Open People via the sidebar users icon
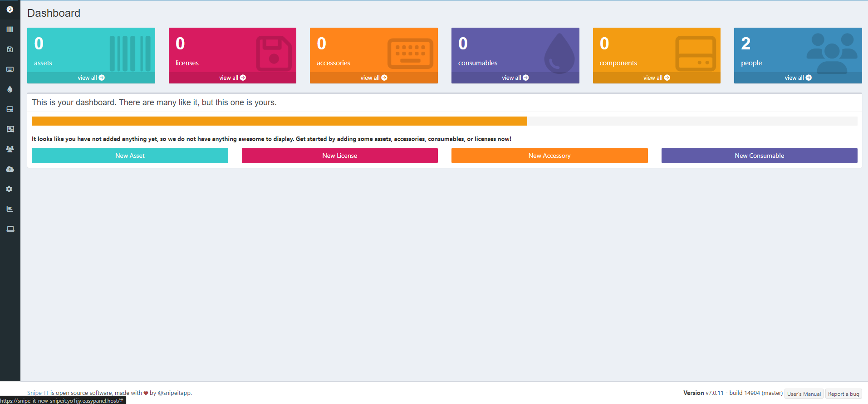 pos(10,149)
